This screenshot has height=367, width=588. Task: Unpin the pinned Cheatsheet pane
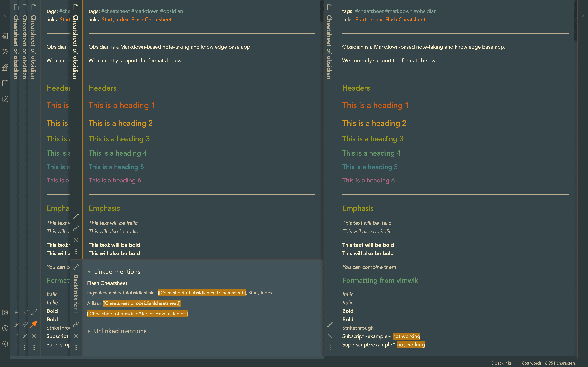34,324
